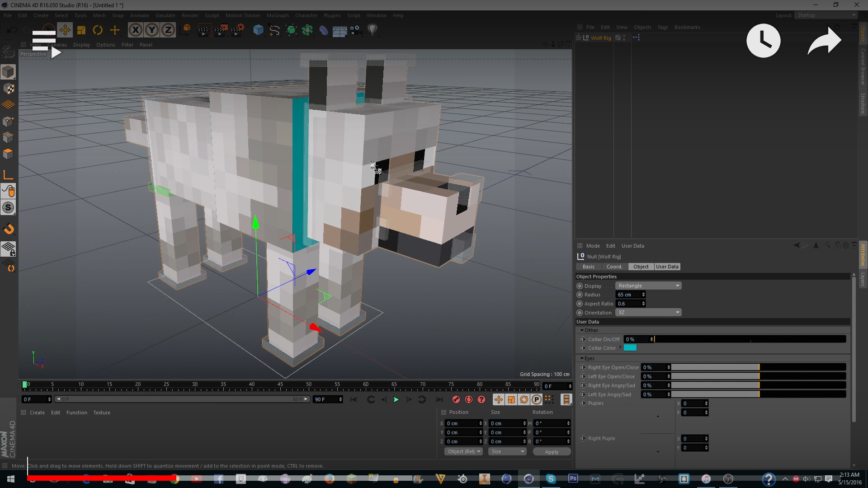Image resolution: width=868 pixels, height=488 pixels.
Task: Open material manager Texture menu
Action: pos(102,413)
